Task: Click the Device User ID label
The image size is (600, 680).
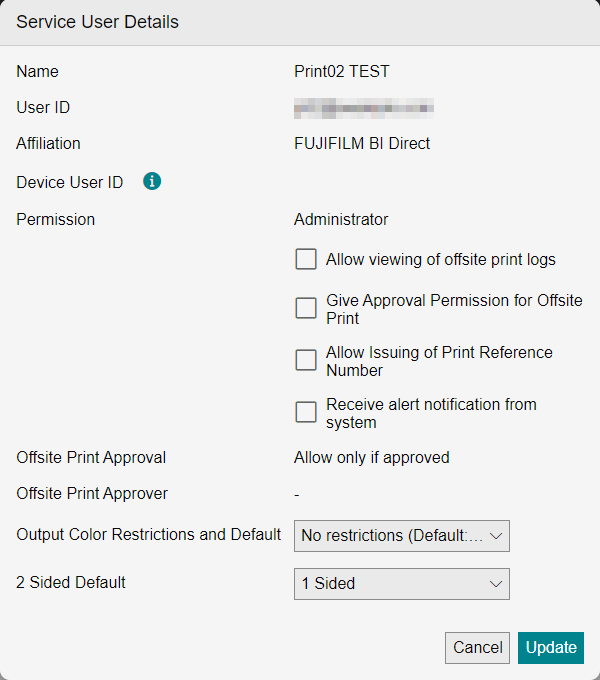Action: pyautogui.click(x=69, y=183)
